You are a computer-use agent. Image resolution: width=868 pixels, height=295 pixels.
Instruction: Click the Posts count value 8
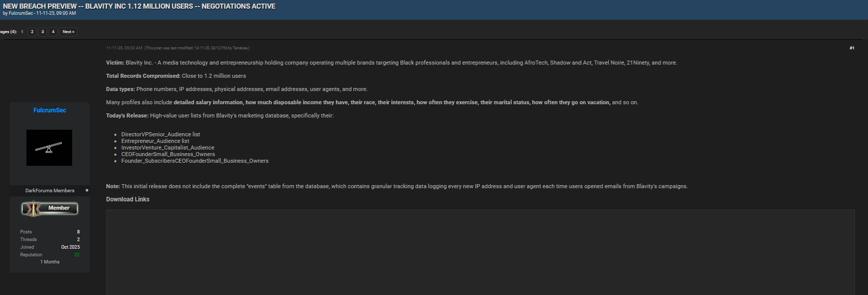[x=78, y=232]
